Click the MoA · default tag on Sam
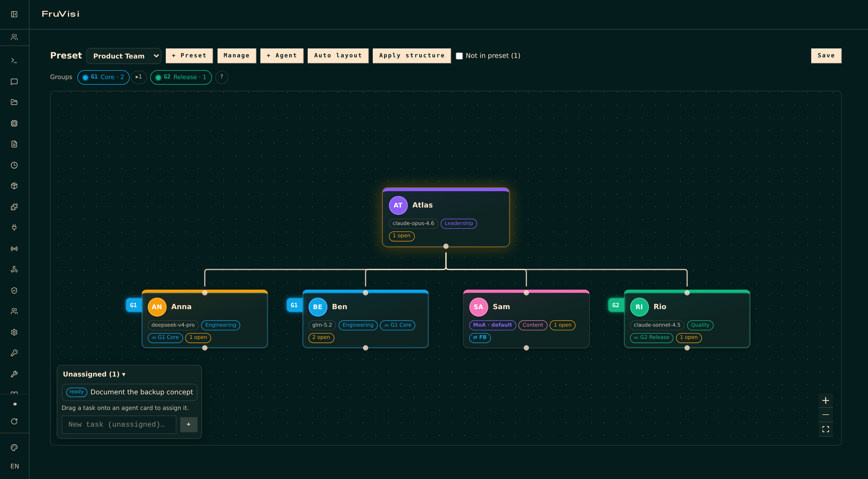 coord(492,325)
